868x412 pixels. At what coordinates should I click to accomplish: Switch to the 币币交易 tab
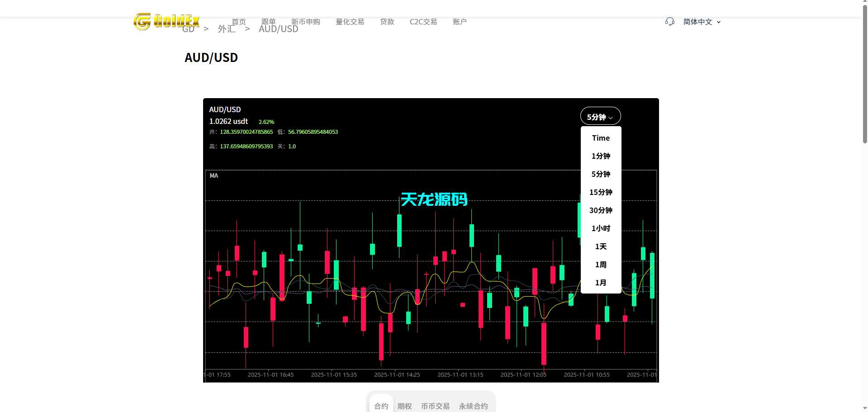(x=435, y=406)
